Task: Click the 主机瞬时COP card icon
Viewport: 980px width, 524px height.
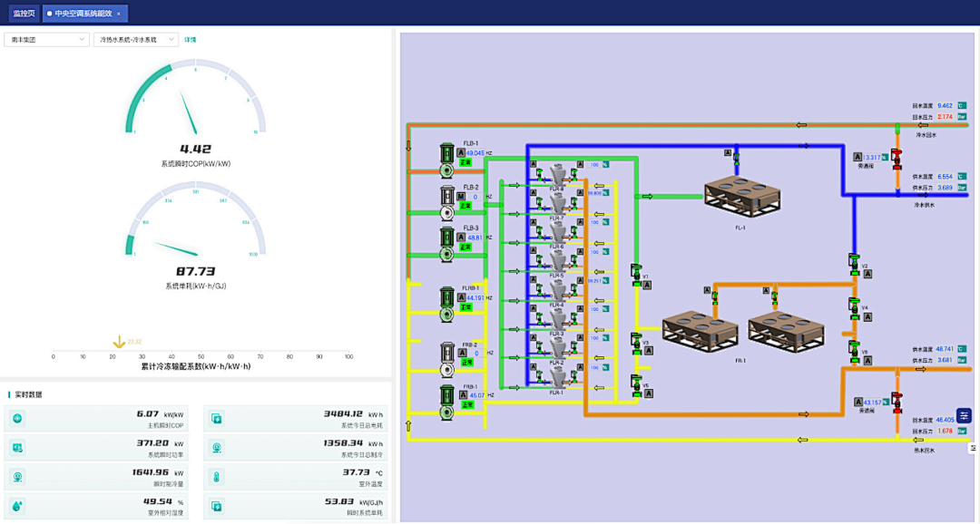Action: pyautogui.click(x=17, y=419)
